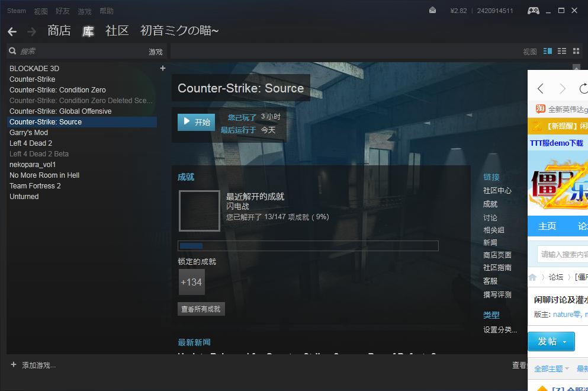Go back in the browser window
This screenshot has width=588, height=391.
(541, 88)
